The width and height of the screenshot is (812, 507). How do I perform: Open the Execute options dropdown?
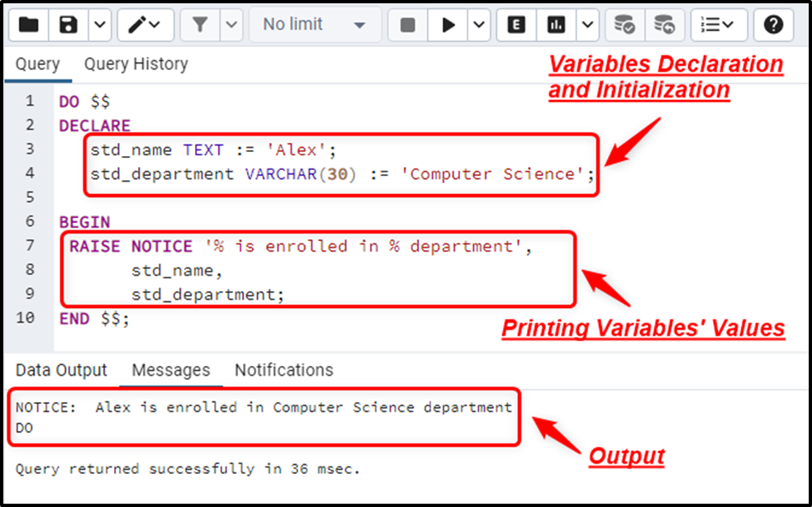click(x=477, y=25)
